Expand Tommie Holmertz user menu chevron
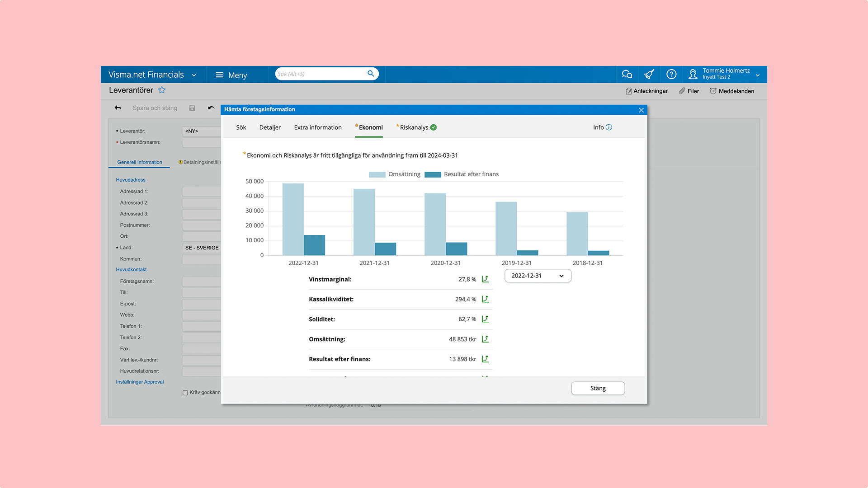 click(x=758, y=75)
